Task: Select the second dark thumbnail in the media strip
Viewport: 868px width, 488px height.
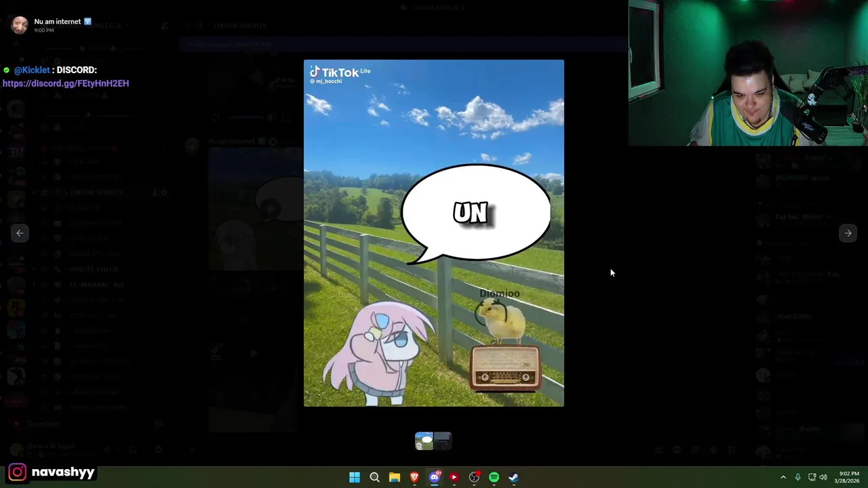Action: pyautogui.click(x=443, y=441)
